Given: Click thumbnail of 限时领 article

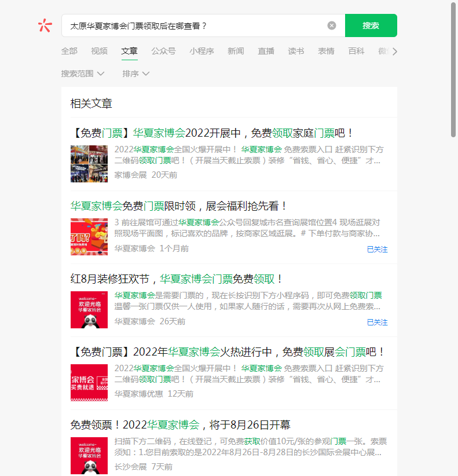Looking at the screenshot, I should tap(89, 237).
